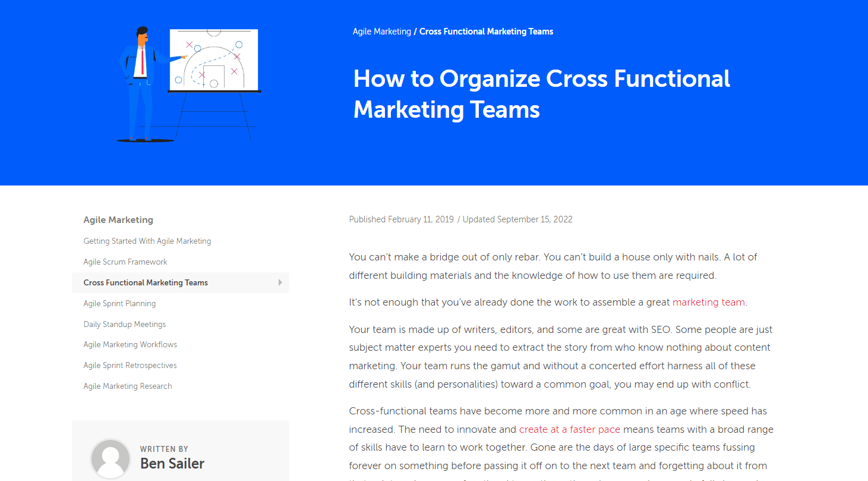Click the Published February 11, 2019 date line

[401, 219]
